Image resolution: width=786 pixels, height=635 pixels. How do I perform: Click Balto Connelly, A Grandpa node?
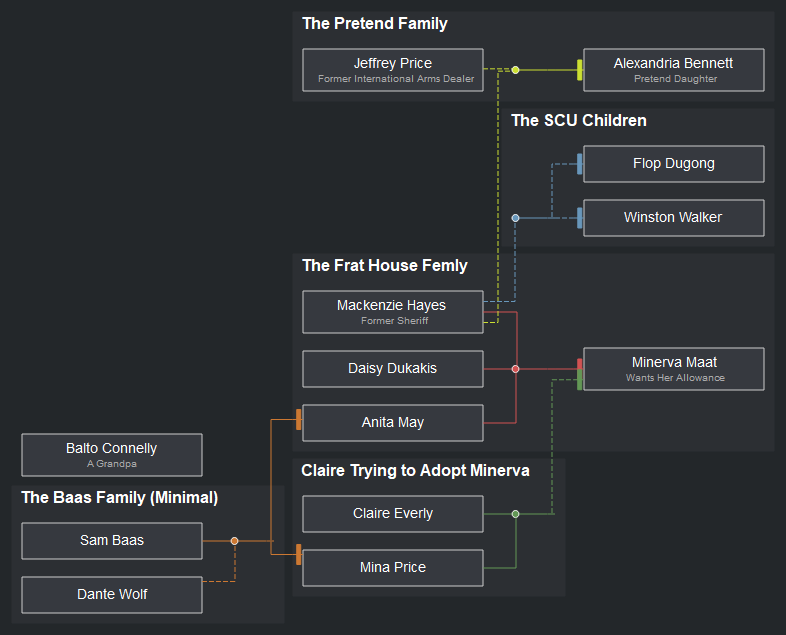112,455
